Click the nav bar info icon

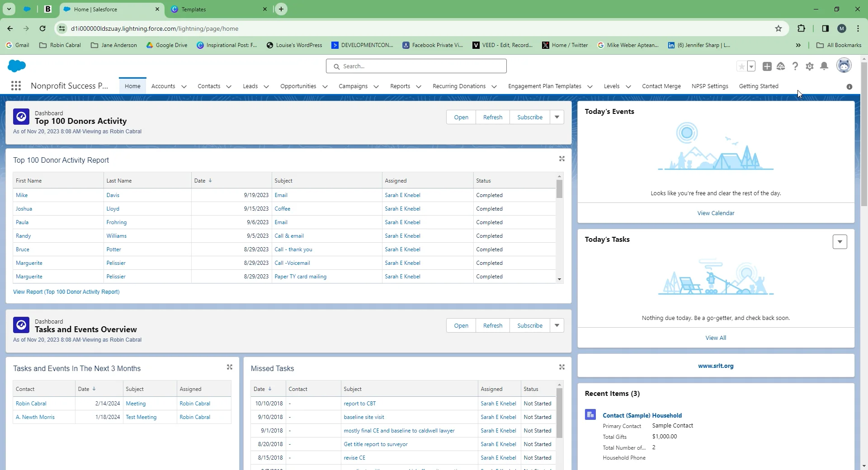click(849, 87)
